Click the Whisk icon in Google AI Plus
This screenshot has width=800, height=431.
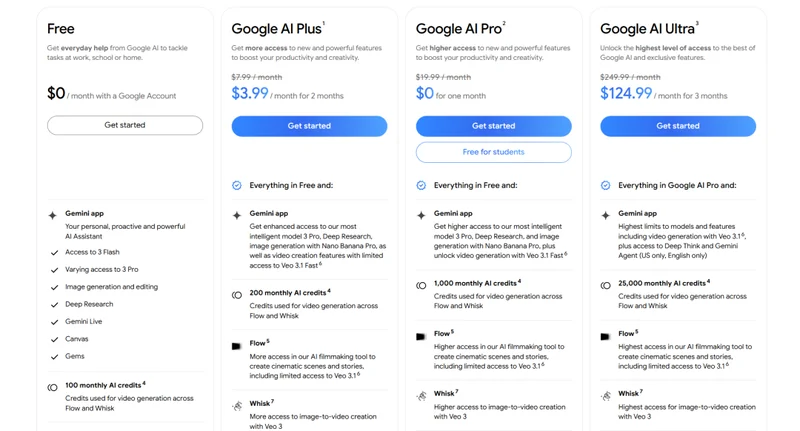pos(237,406)
